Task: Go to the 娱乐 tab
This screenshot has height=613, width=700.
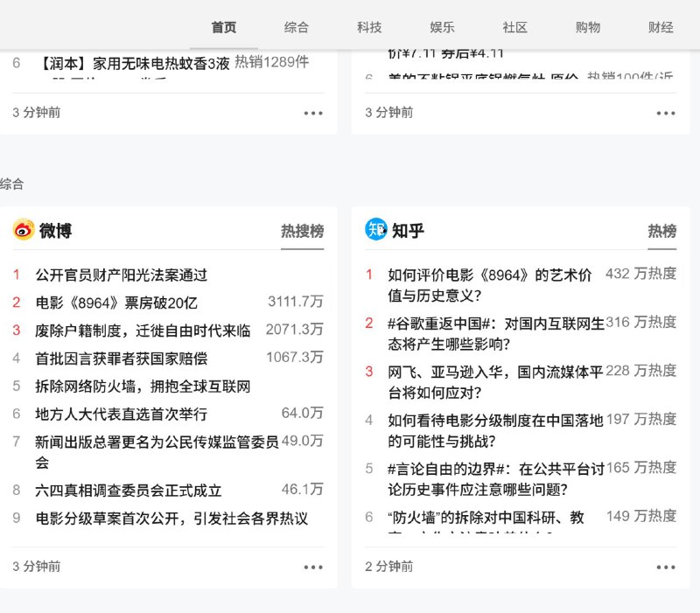Action: [442, 27]
